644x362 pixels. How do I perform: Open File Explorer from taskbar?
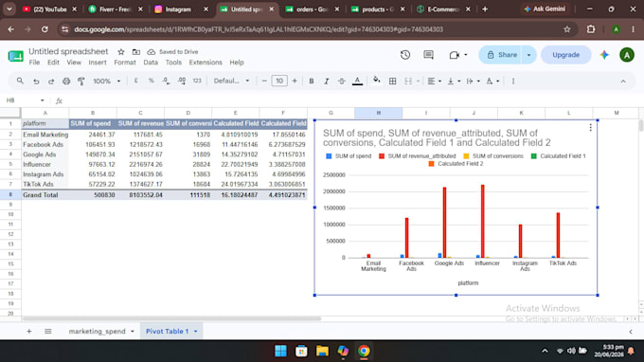pyautogui.click(x=322, y=351)
